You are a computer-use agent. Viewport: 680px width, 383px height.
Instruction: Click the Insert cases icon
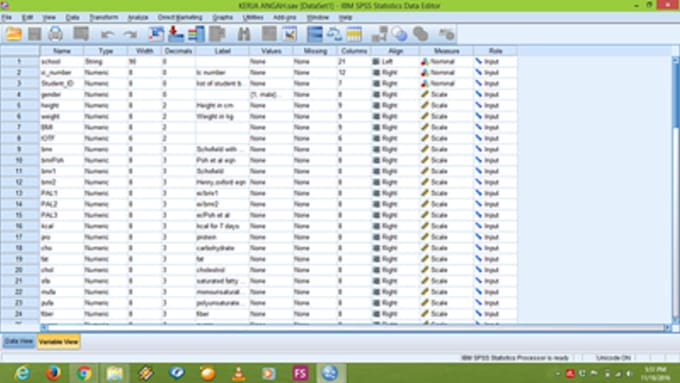click(269, 34)
